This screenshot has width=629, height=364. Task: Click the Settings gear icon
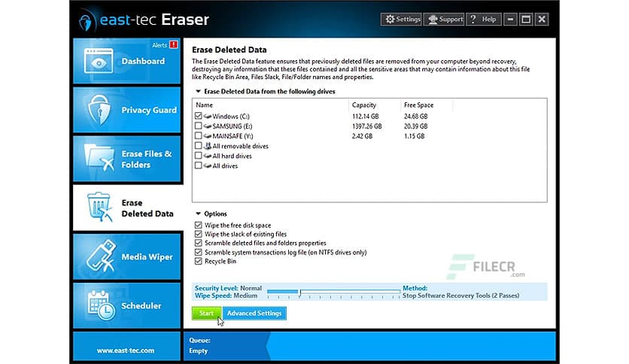coord(390,20)
